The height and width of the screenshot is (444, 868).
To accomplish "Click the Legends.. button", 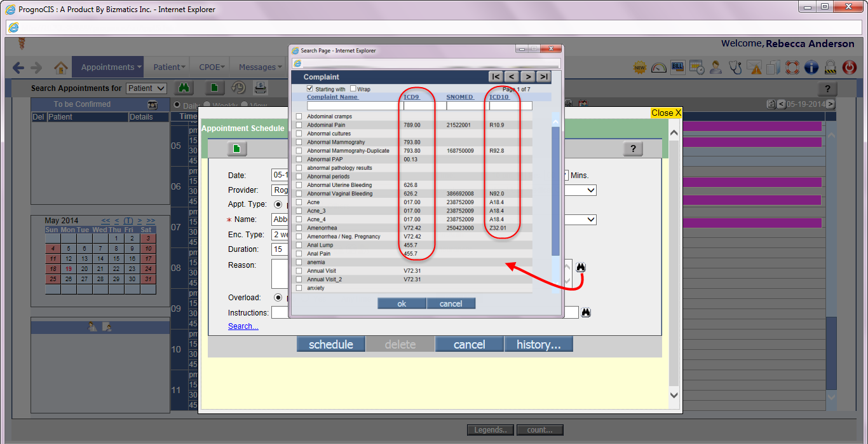I will [491, 430].
